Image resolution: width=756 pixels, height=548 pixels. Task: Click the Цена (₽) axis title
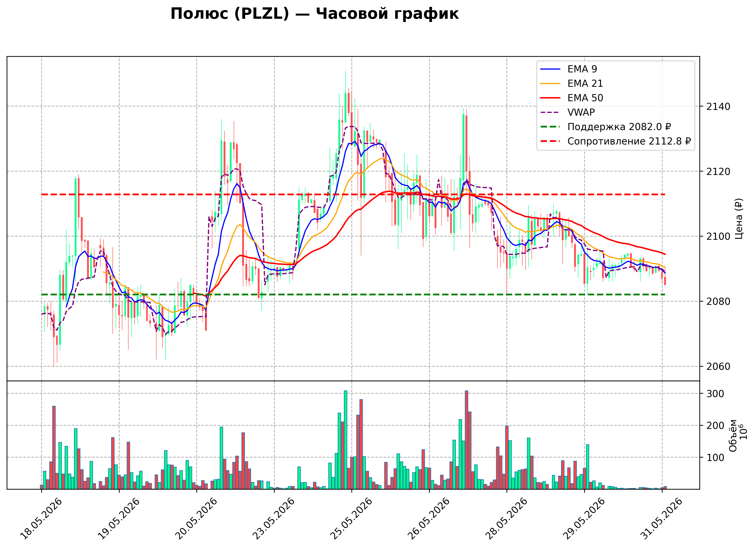tap(739, 218)
